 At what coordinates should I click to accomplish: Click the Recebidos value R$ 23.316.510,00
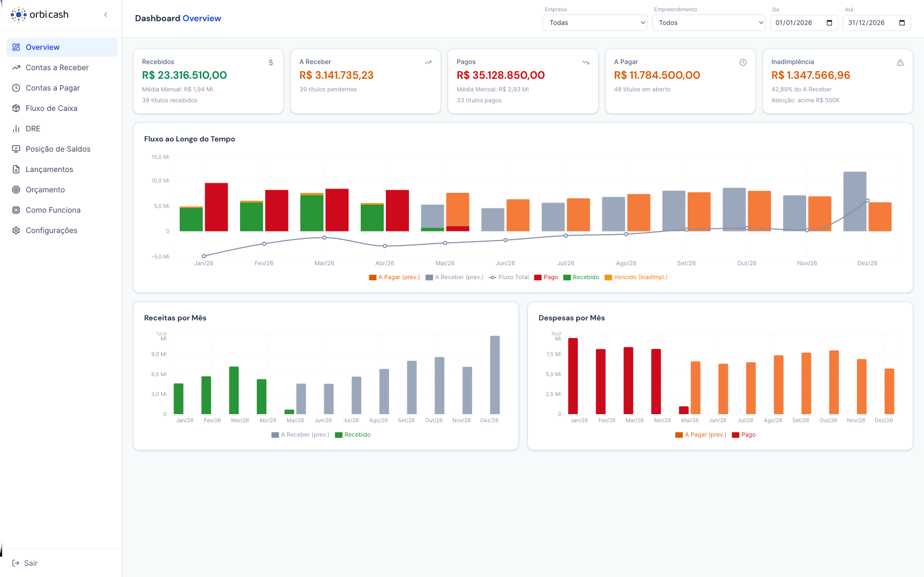[184, 76]
